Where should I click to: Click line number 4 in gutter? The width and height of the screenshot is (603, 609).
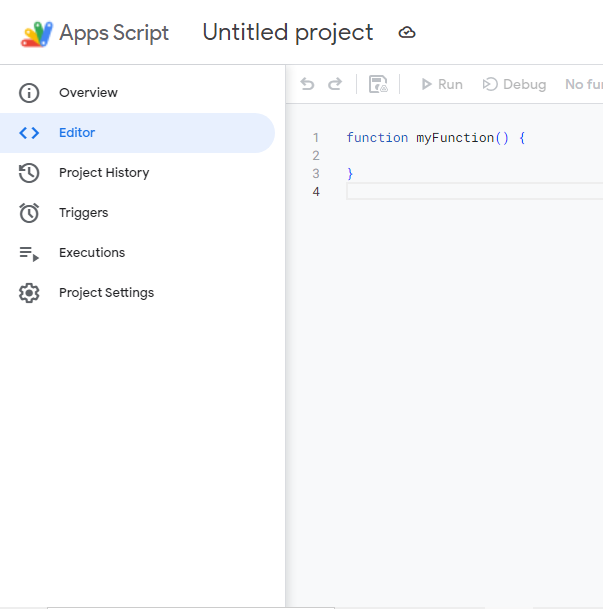(x=316, y=191)
